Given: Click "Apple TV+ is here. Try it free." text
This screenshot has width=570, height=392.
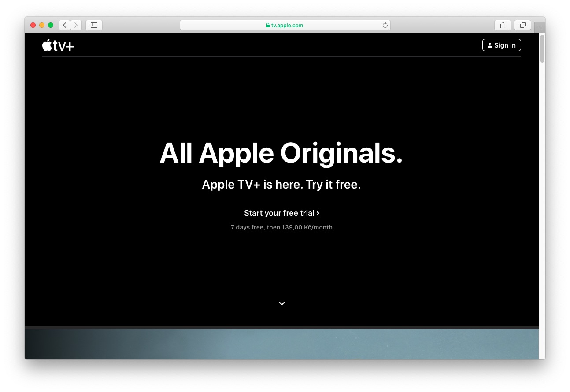Looking at the screenshot, I should pos(281,184).
